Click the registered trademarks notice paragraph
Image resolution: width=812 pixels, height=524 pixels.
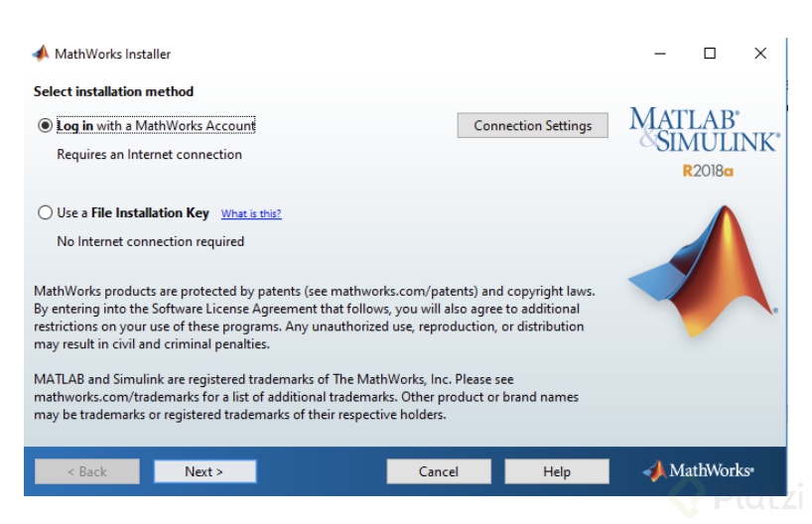(306, 397)
